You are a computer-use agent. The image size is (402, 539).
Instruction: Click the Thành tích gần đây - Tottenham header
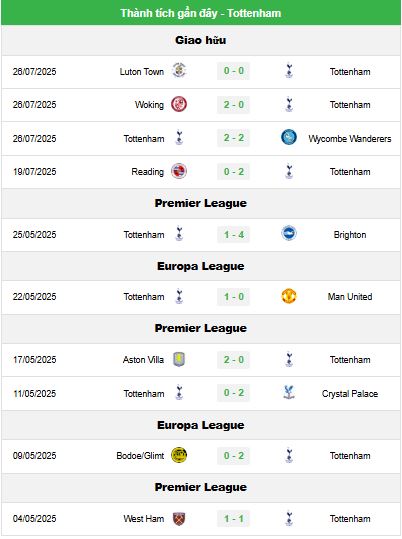[x=201, y=13]
